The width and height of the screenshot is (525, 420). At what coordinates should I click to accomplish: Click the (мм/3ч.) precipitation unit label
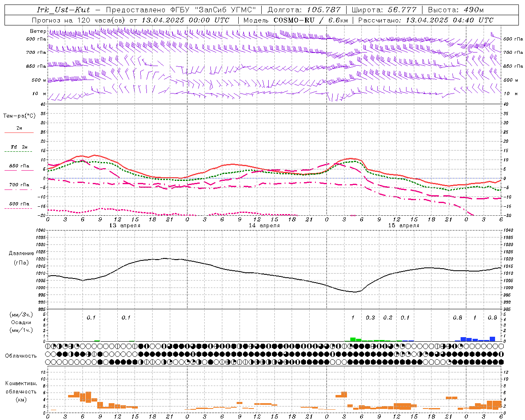pos(21,315)
